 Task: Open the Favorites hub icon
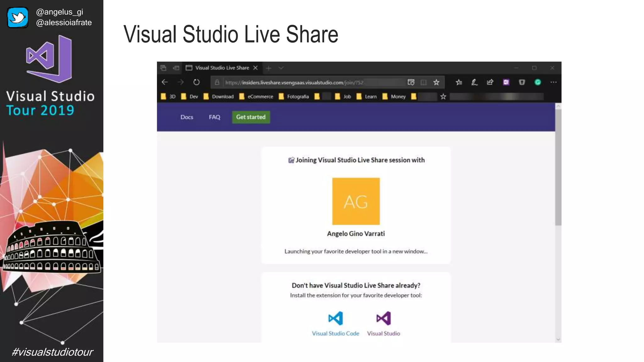point(459,82)
